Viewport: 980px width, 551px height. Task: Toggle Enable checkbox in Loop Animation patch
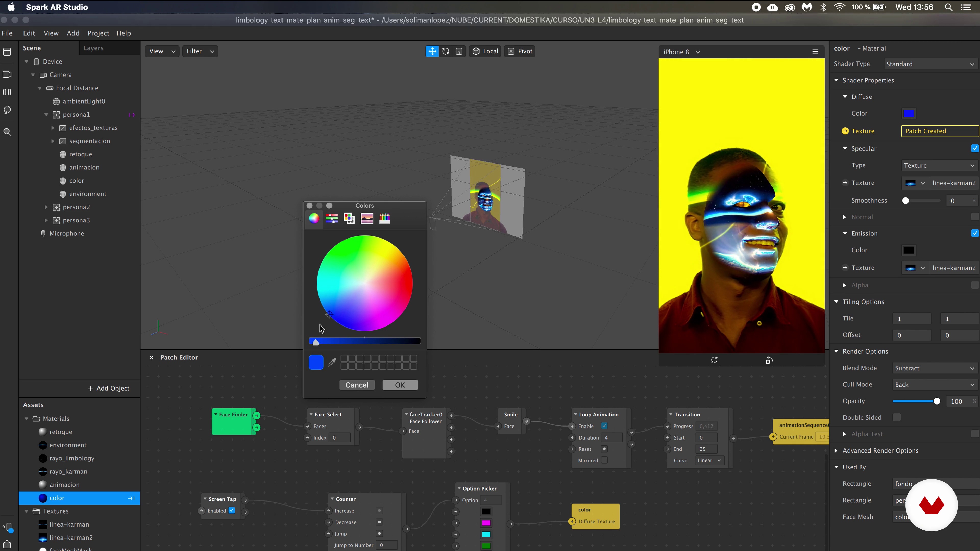[x=604, y=426]
